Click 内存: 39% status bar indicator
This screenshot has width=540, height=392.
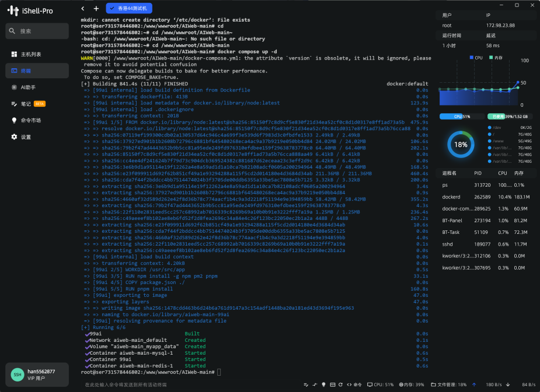(x=412, y=384)
